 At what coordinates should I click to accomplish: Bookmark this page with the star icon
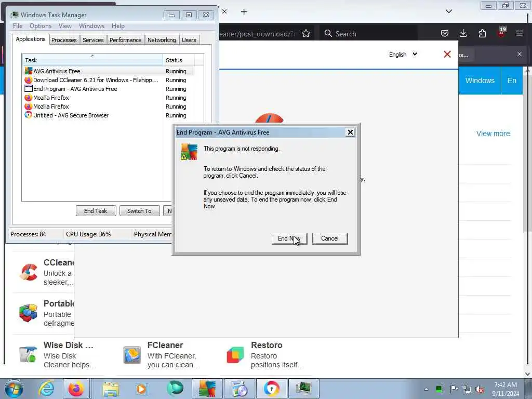[x=306, y=34]
